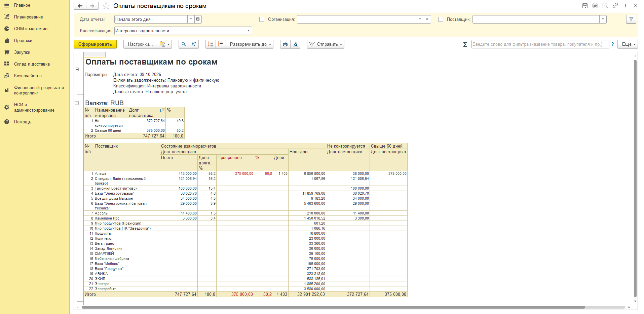Screen dimensions: 644x314
Task: Go forward using the right arrow button
Action: point(92,6)
